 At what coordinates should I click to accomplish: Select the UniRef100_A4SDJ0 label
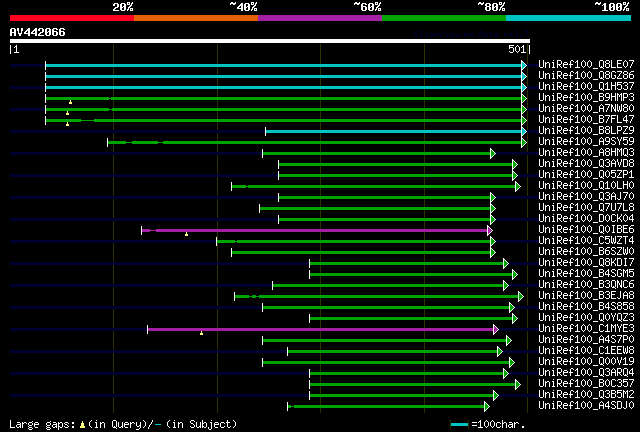pos(586,406)
